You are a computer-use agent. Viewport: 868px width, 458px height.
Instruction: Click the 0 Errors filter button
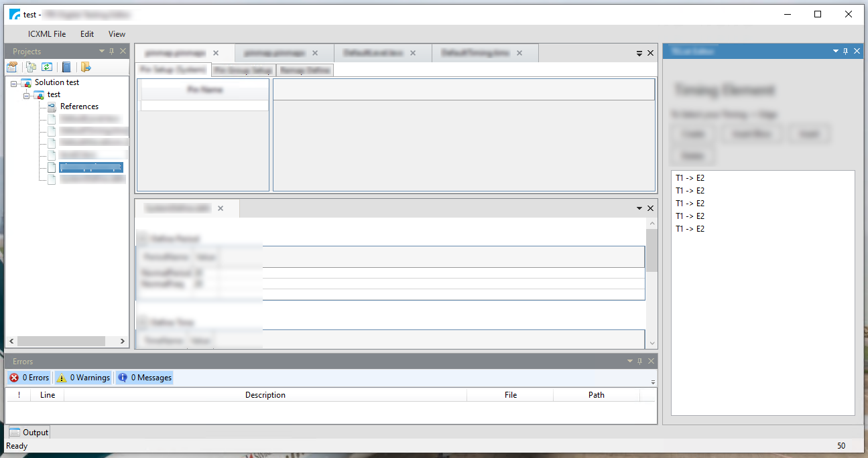pos(29,377)
